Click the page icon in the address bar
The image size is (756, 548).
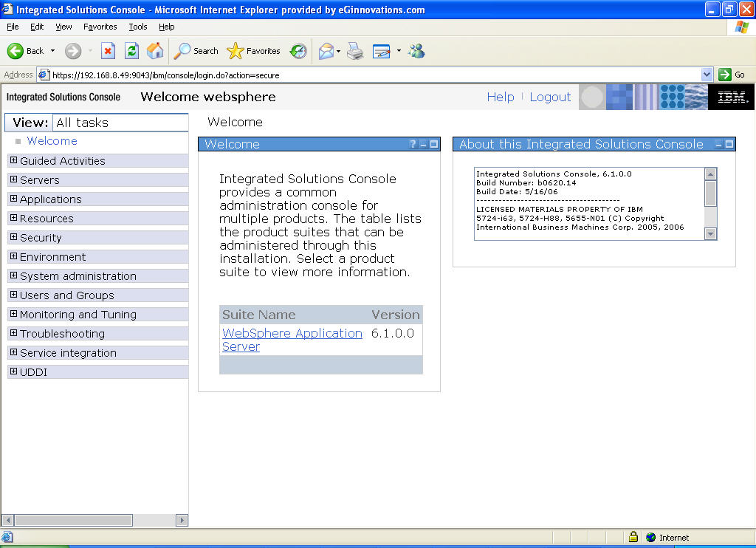click(44, 75)
